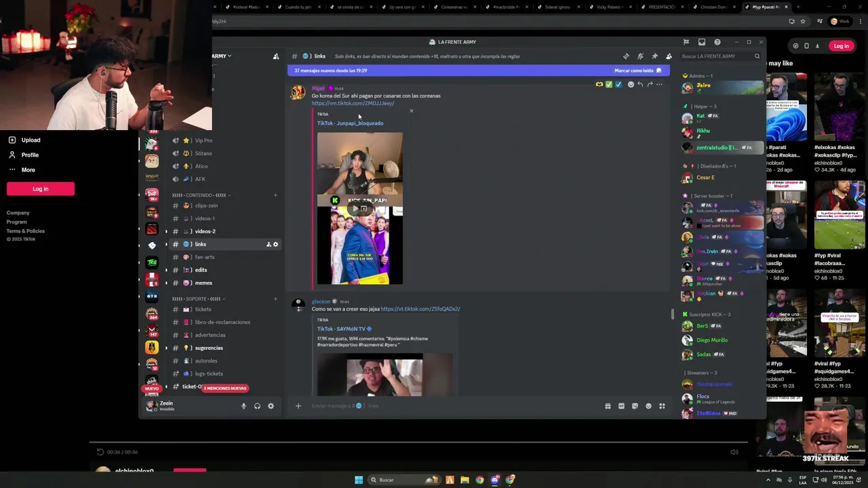This screenshot has width=868, height=488.
Task: Open Windows Start button on taskbar
Action: pos(359,480)
